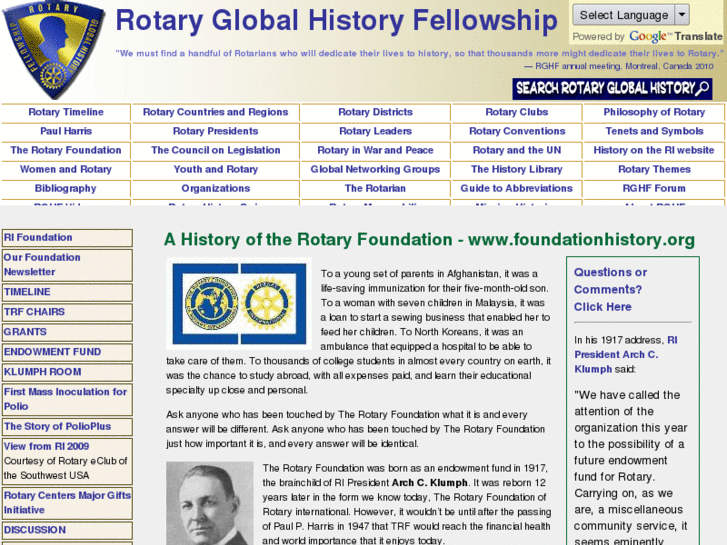The image size is (727, 545).
Task: Go to Rotary Districts
Action: tap(375, 112)
